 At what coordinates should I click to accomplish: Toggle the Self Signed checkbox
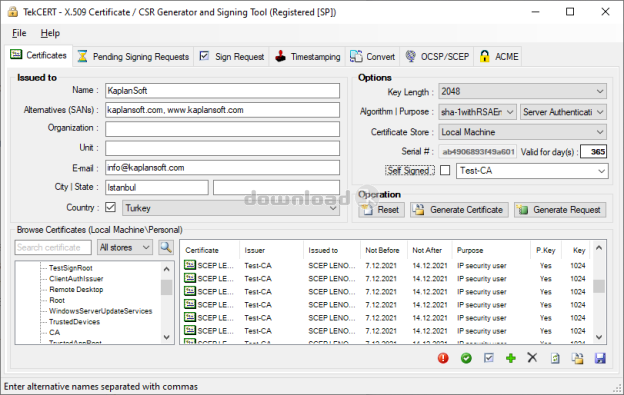click(x=445, y=171)
